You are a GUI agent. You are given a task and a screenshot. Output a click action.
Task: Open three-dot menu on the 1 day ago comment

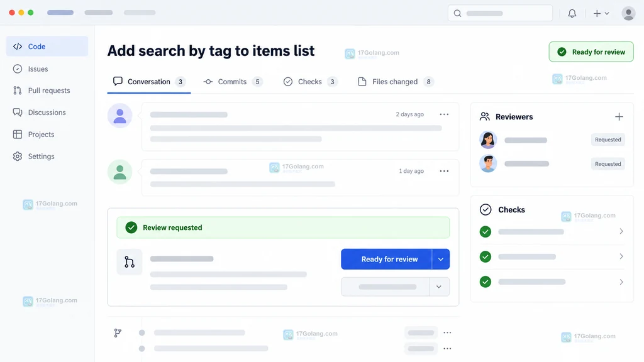(x=444, y=171)
